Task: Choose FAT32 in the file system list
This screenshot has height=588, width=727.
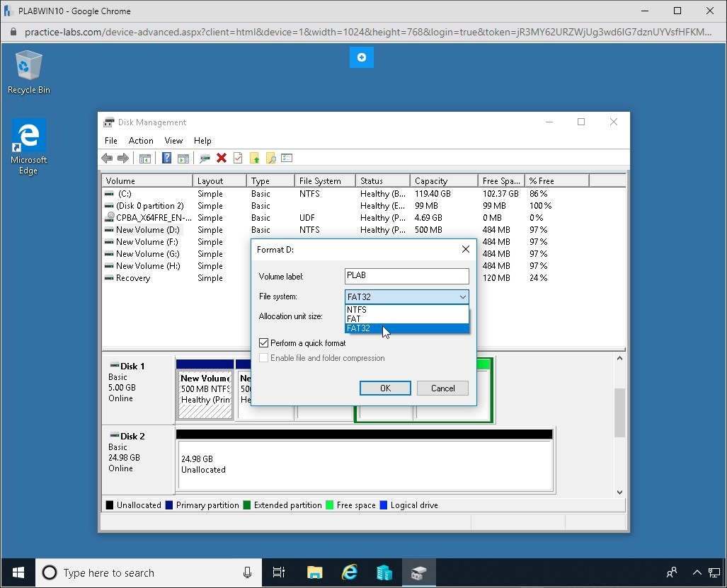Action: coord(407,328)
